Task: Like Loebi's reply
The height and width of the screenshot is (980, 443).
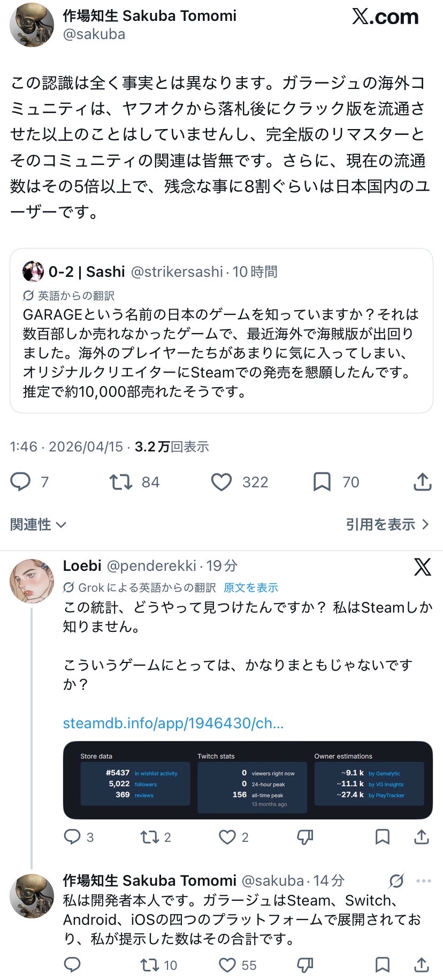Action: coord(227,836)
